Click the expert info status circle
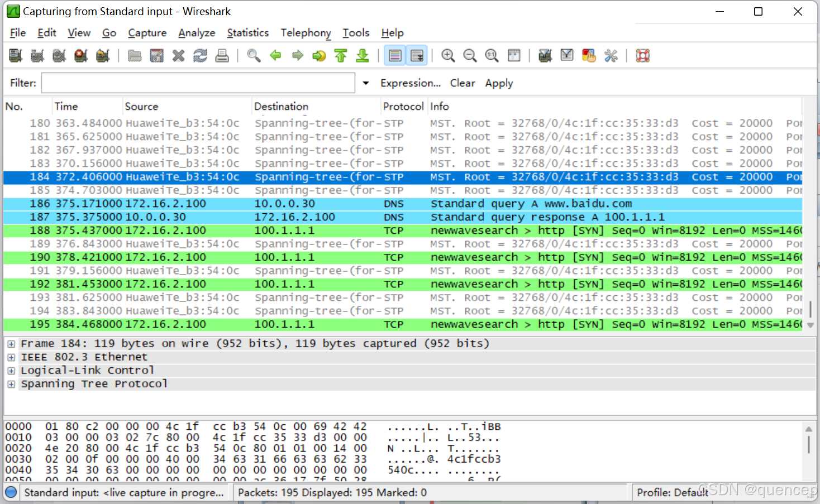Image resolution: width=820 pixels, height=504 pixels. [11, 492]
